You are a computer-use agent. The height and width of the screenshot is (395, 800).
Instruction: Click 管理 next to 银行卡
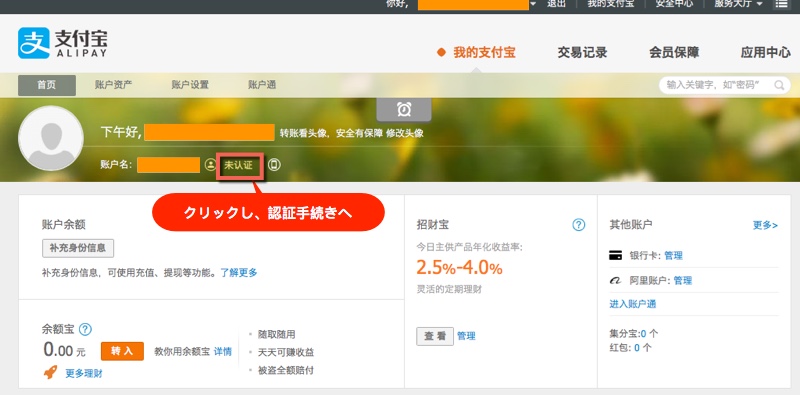(x=673, y=256)
